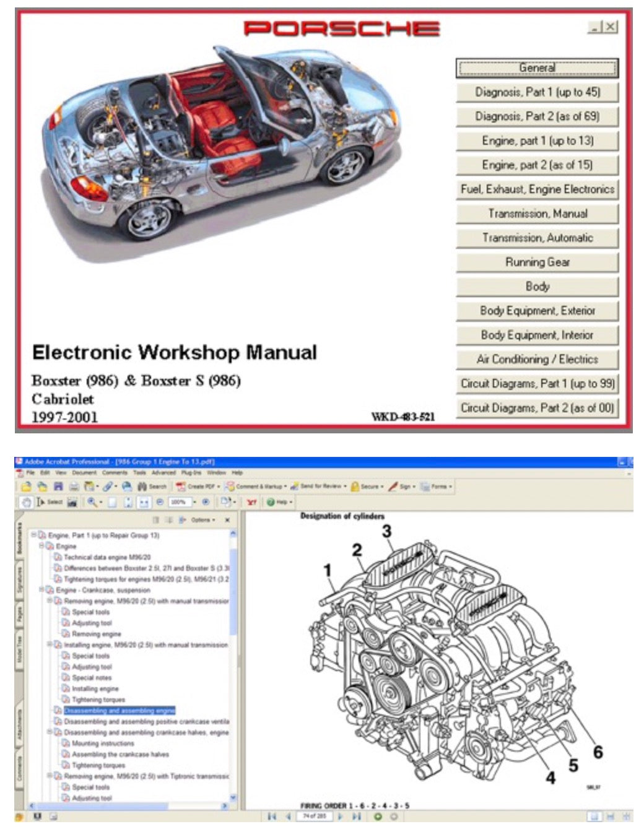Click the zoom in plus button
Viewport: 644px width, 837px height.
206,502
